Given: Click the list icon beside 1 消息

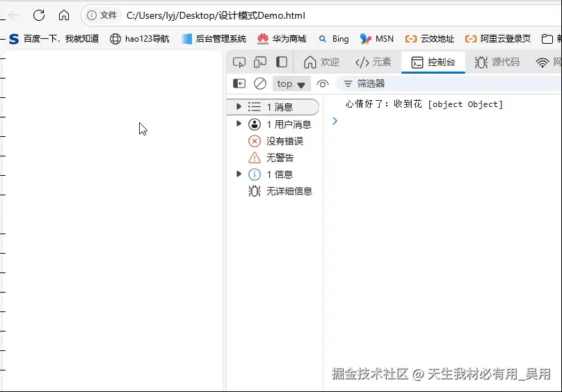Looking at the screenshot, I should [255, 107].
